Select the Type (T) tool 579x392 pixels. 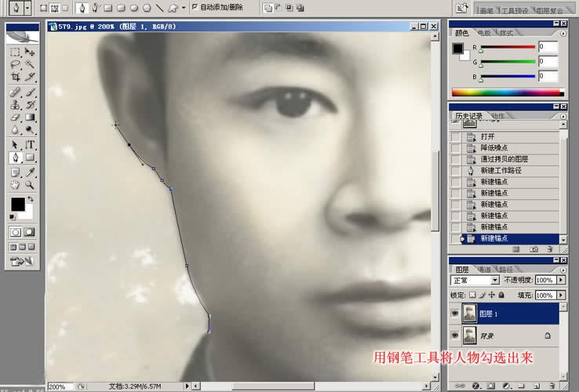30,145
